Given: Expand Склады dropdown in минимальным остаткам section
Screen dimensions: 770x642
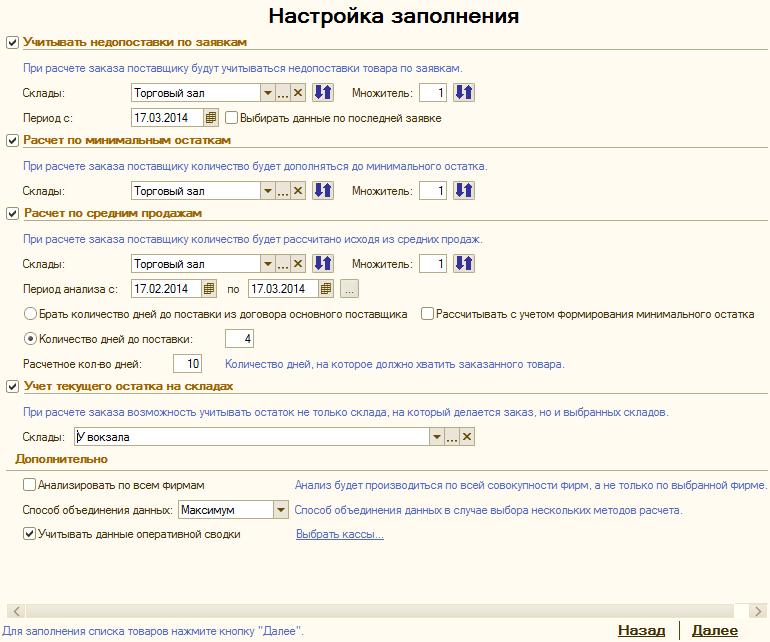Looking at the screenshot, I should [268, 191].
